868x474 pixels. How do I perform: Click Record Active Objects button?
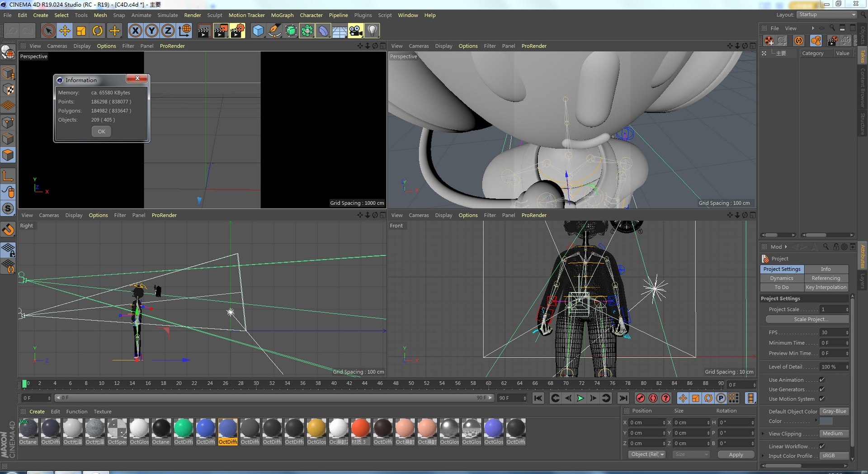[640, 398]
